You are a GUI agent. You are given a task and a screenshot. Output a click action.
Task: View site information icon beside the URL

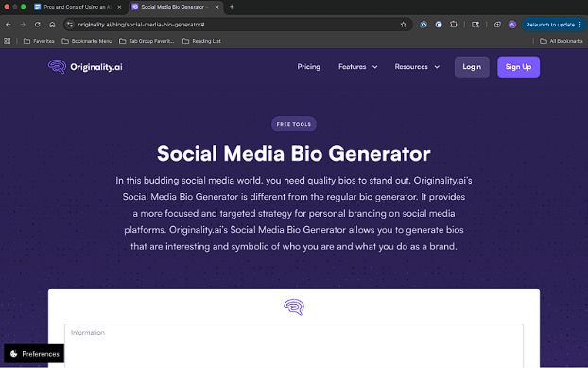tap(70, 25)
